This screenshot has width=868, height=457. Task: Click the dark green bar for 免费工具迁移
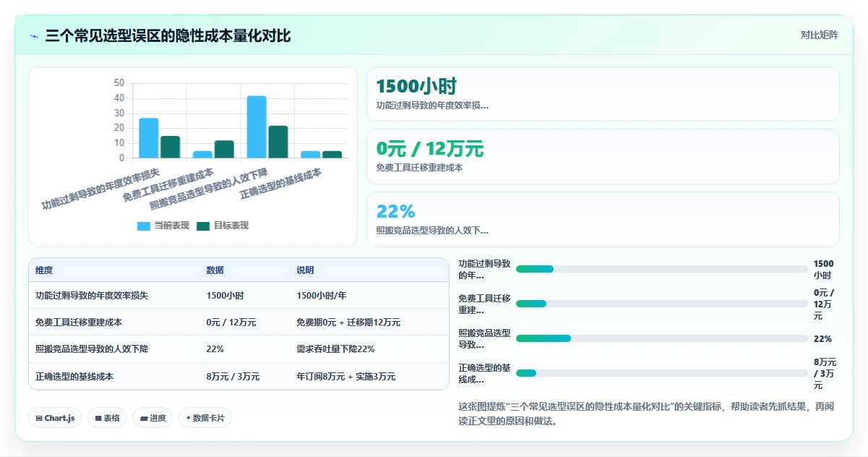pyautogui.click(x=224, y=149)
